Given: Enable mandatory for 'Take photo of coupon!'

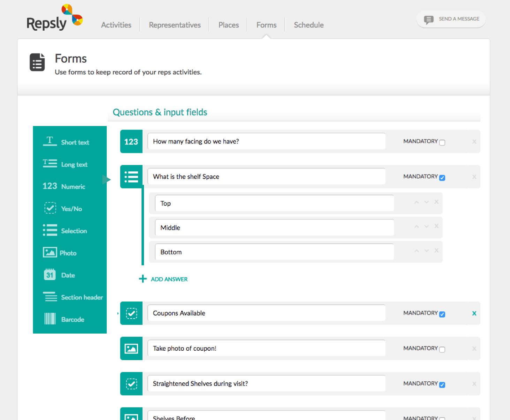Looking at the screenshot, I should point(442,349).
